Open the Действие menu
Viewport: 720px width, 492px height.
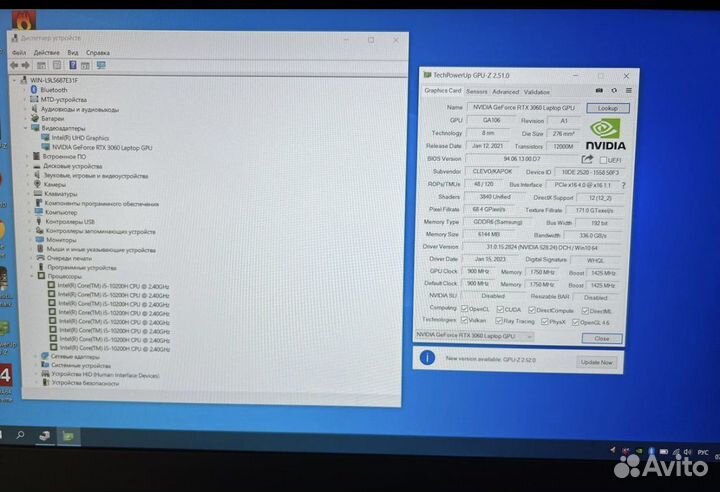click(46, 52)
